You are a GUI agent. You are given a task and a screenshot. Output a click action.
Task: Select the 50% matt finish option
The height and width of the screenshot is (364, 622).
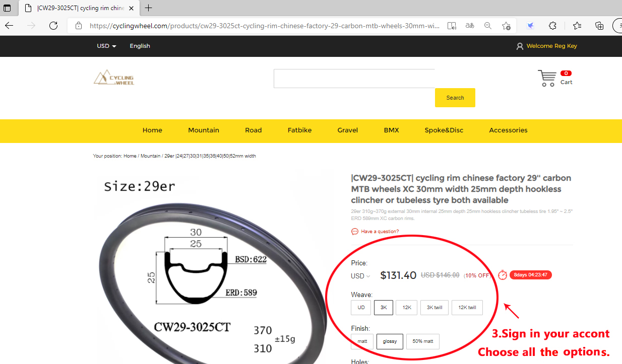tap(423, 341)
